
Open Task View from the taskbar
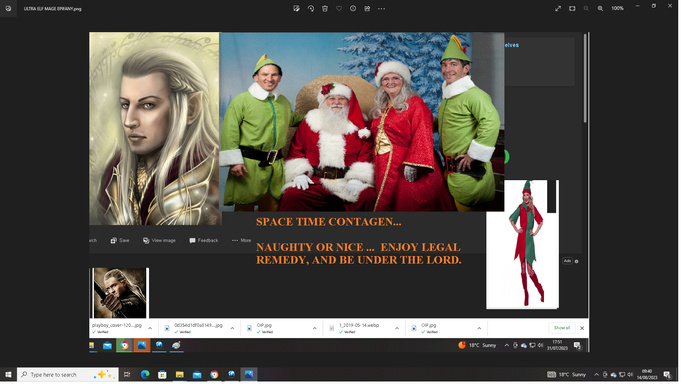coord(127,374)
